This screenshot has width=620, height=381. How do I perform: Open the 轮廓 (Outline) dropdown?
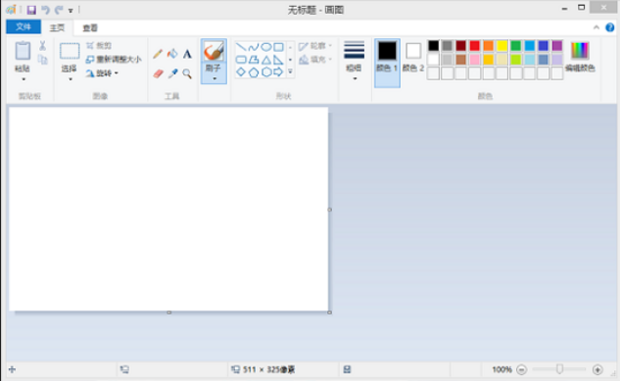pyautogui.click(x=315, y=46)
